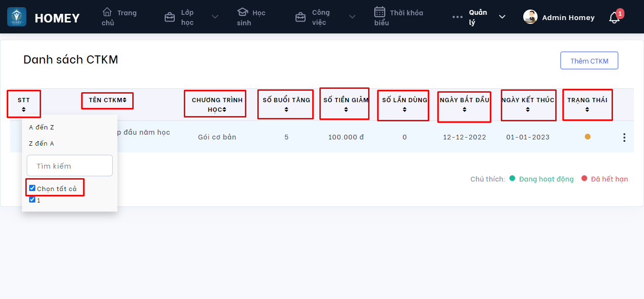
Task: Click sort arrows beside TÊN CTKM
Action: [x=125, y=100]
